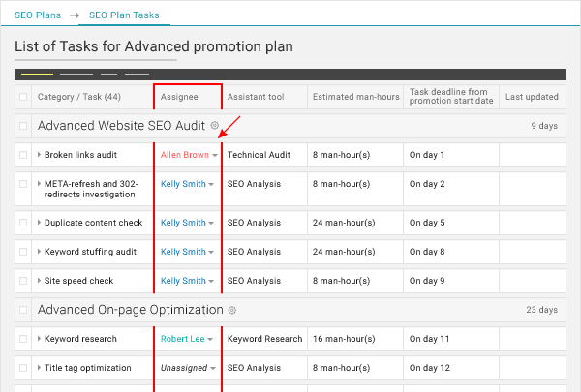Check the Broken links audit checkbox
Viewport: 581px width, 392px height.
(x=23, y=155)
